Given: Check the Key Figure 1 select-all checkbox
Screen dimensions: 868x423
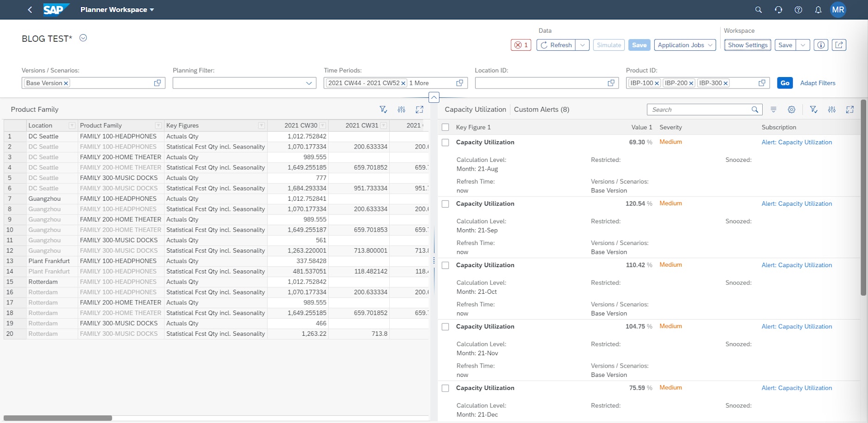Looking at the screenshot, I should pyautogui.click(x=446, y=127).
